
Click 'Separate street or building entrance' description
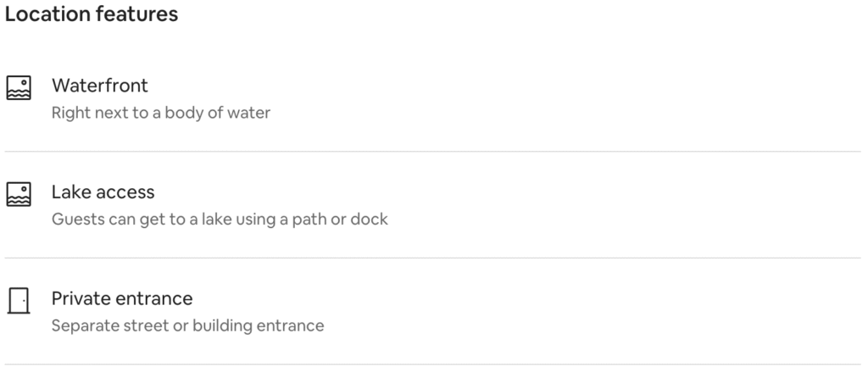pos(187,325)
